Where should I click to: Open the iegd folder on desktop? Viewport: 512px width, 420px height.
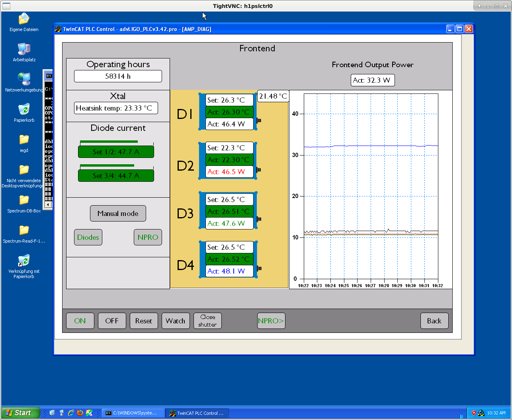click(x=24, y=140)
